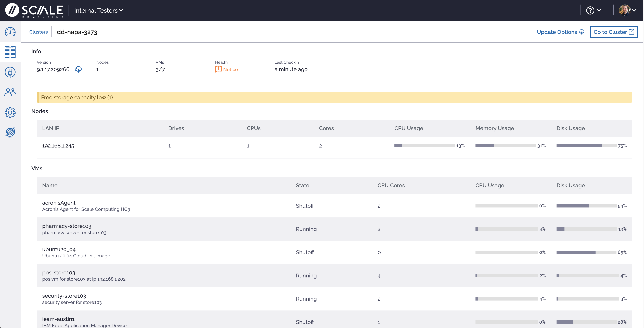Image resolution: width=644 pixels, height=328 pixels.
Task: Click the crossed-out globe sidebar icon
Action: [10, 132]
